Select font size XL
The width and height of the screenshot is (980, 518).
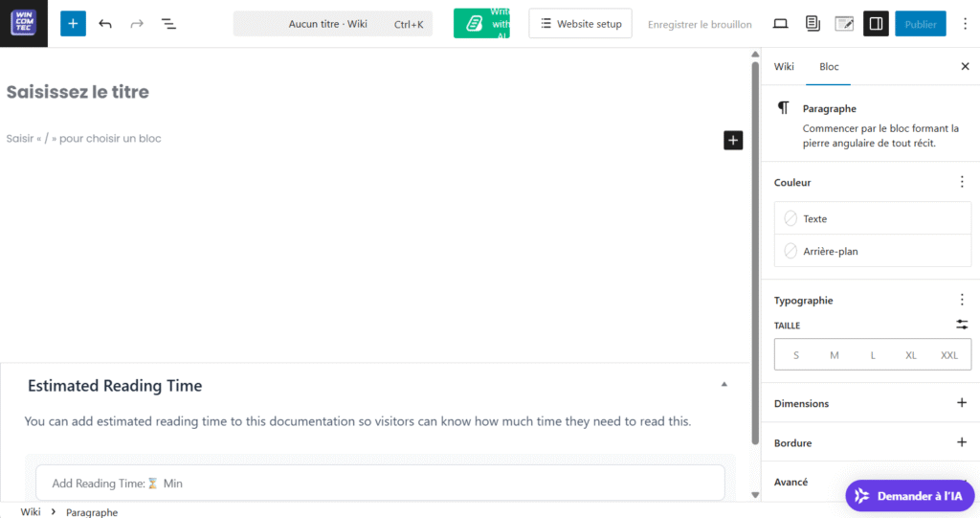pos(910,355)
